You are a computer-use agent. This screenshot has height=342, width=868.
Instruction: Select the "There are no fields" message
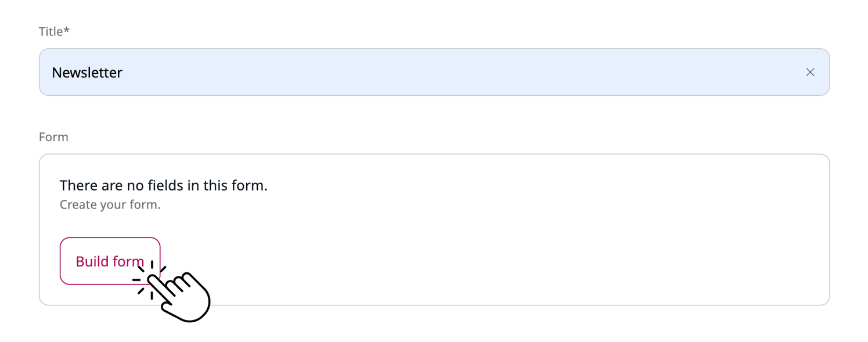[163, 186]
